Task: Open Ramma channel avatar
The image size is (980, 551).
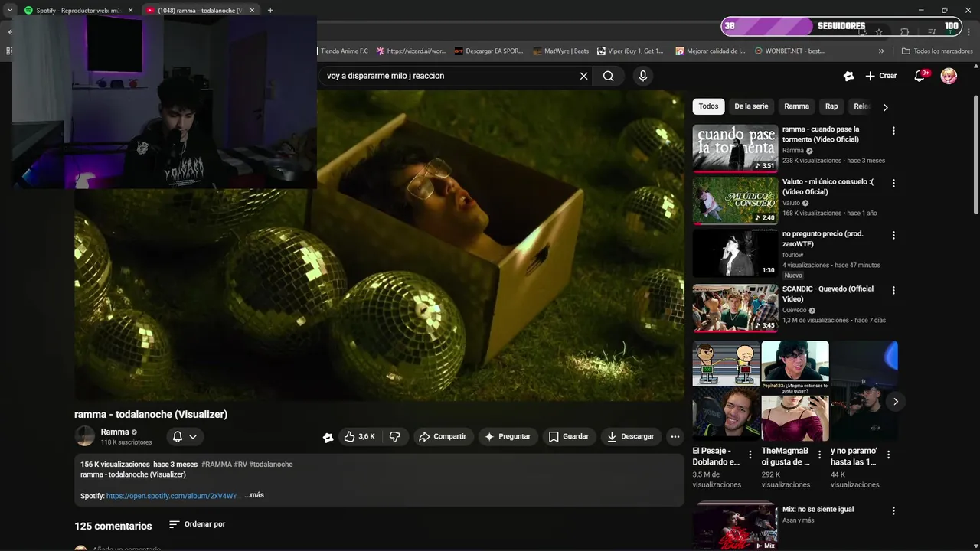Action: [85, 436]
